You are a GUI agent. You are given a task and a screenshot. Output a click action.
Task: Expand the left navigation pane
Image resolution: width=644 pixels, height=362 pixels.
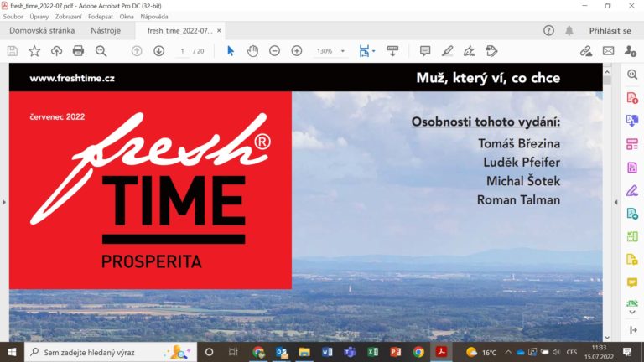pos(4,202)
